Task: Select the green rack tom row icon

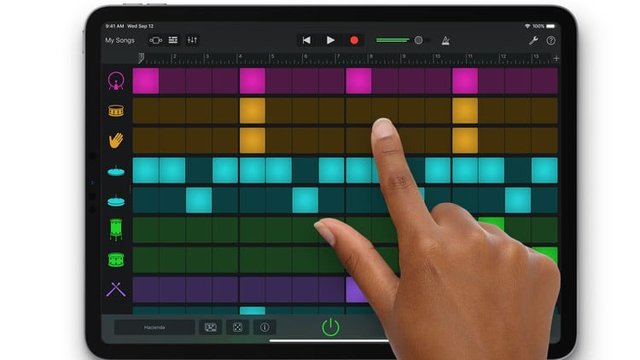Action: click(x=116, y=260)
